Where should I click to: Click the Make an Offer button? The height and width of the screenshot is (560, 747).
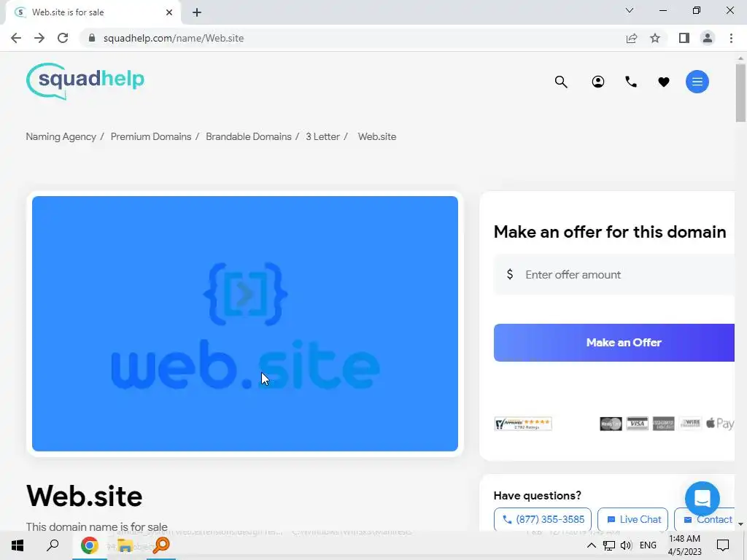tap(614, 343)
